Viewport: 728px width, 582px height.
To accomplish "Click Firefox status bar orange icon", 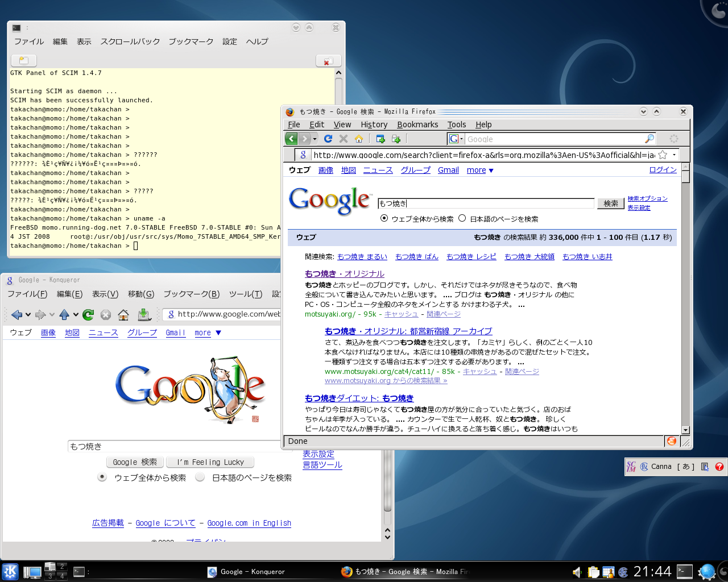I will click(x=672, y=441).
